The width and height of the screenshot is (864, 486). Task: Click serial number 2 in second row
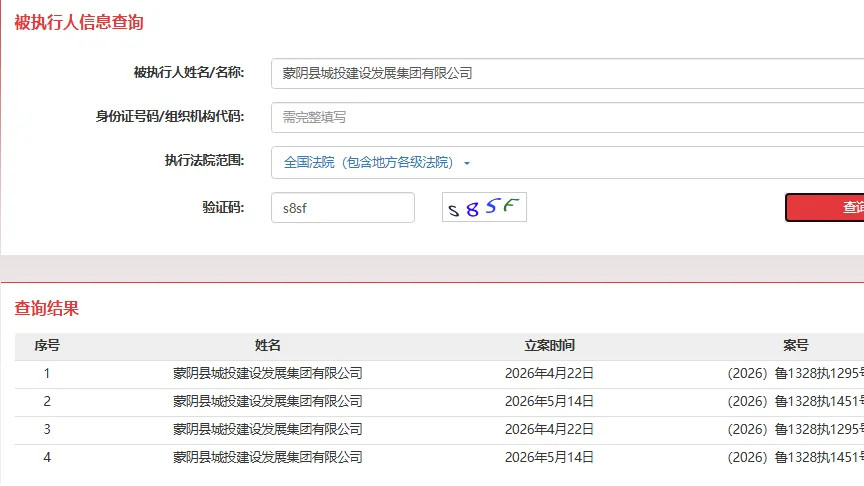tap(47, 402)
